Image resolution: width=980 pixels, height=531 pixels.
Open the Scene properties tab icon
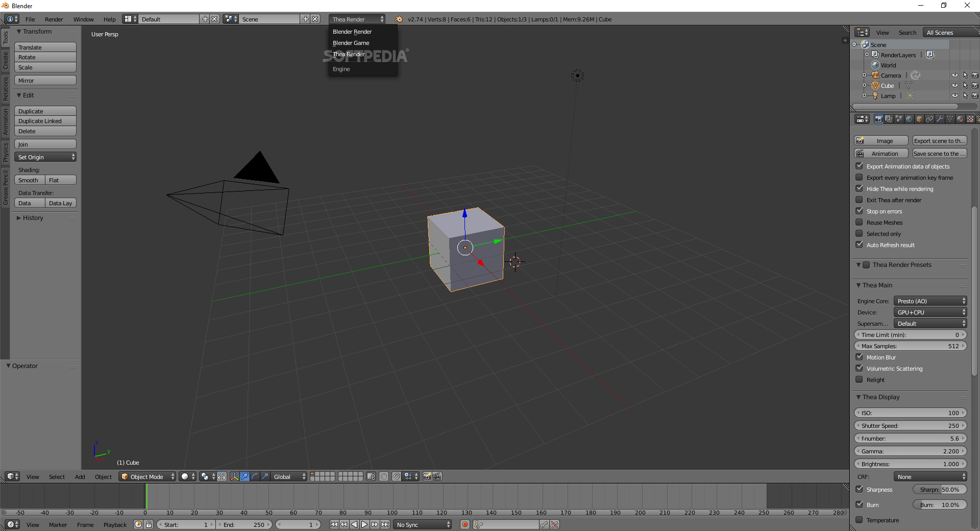(899, 119)
